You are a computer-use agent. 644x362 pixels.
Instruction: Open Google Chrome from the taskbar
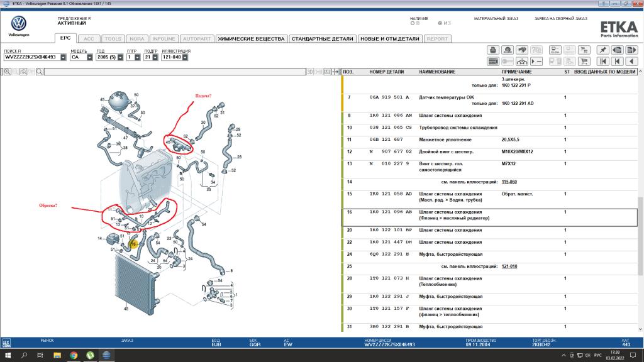coord(74,355)
